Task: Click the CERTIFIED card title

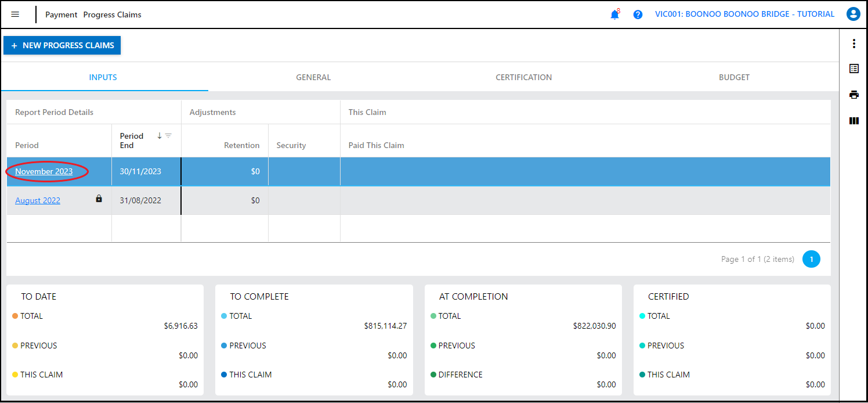Action: point(668,296)
